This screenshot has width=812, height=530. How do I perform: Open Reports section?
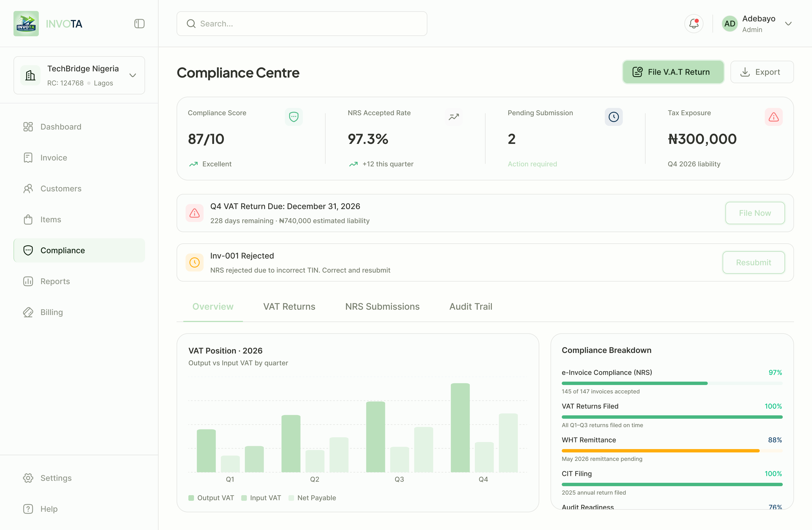pos(79,281)
